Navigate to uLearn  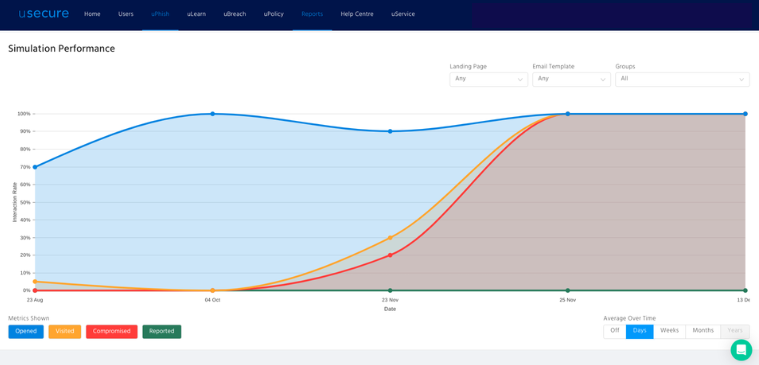[x=197, y=14]
